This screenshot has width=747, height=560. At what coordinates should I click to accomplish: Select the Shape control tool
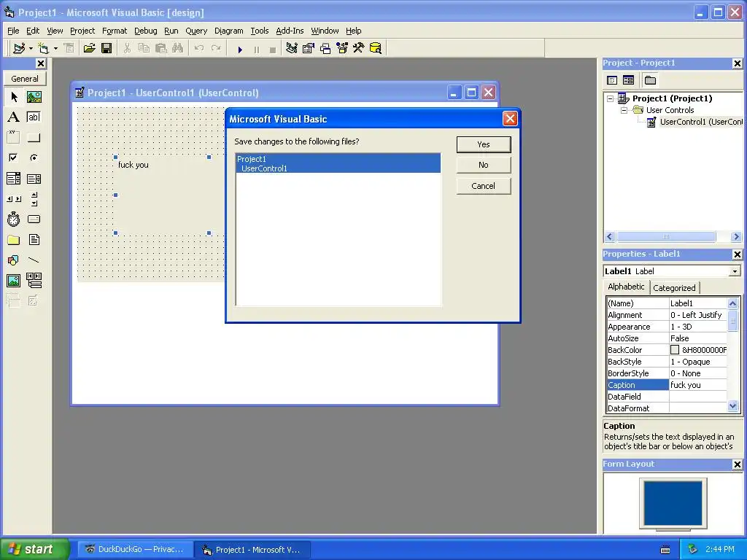(x=14, y=260)
